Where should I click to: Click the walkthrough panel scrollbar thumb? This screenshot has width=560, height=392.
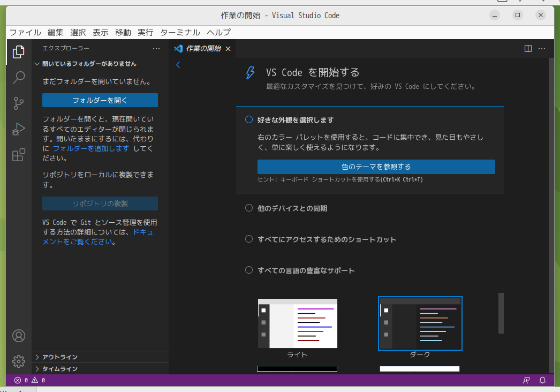(501, 313)
